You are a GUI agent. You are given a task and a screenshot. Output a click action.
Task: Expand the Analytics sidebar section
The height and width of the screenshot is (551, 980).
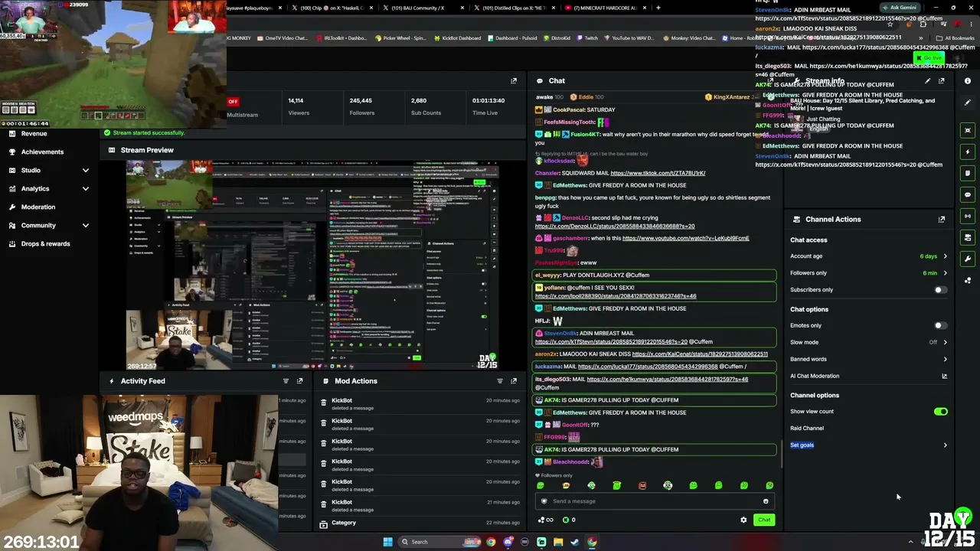(85, 188)
